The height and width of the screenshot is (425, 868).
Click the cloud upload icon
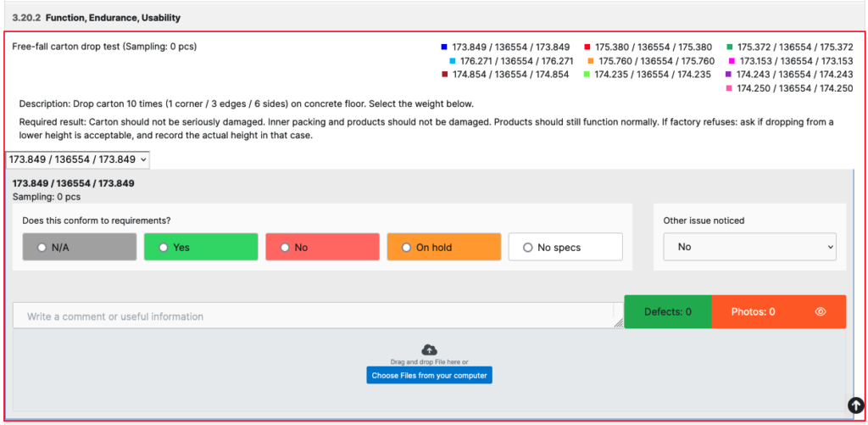tap(429, 350)
